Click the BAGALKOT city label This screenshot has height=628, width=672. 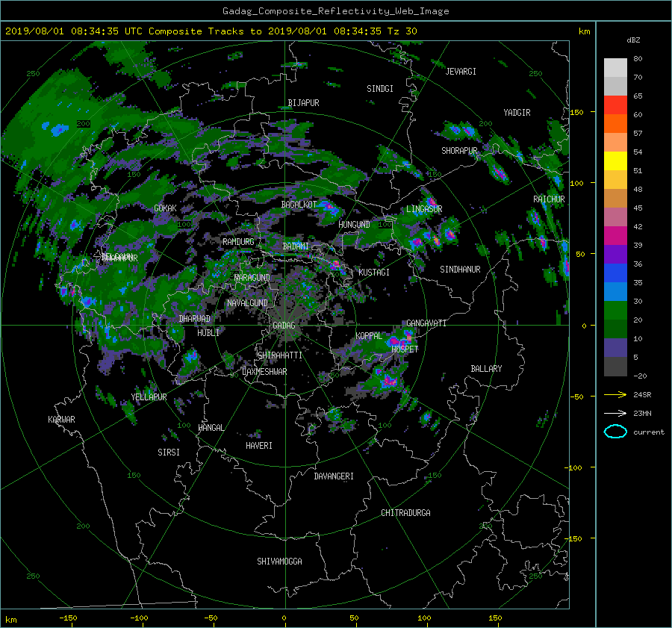pos(299,205)
